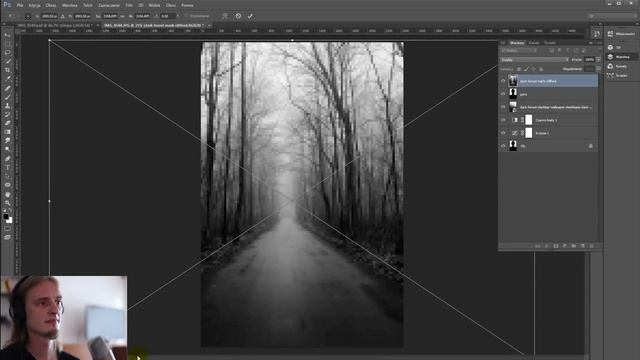
Task: Select the Zoom tool
Action: pyautogui.click(x=7, y=202)
